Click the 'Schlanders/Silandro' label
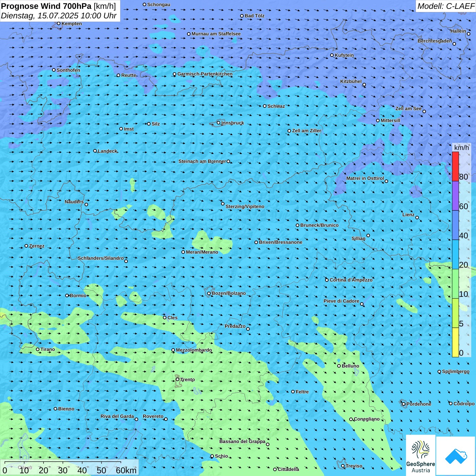Image resolution: width=476 pixels, height=476 pixels. coord(101,258)
